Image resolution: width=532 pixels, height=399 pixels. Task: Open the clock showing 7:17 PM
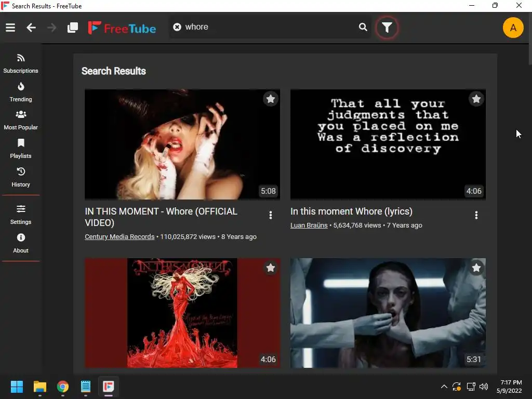[x=509, y=387]
